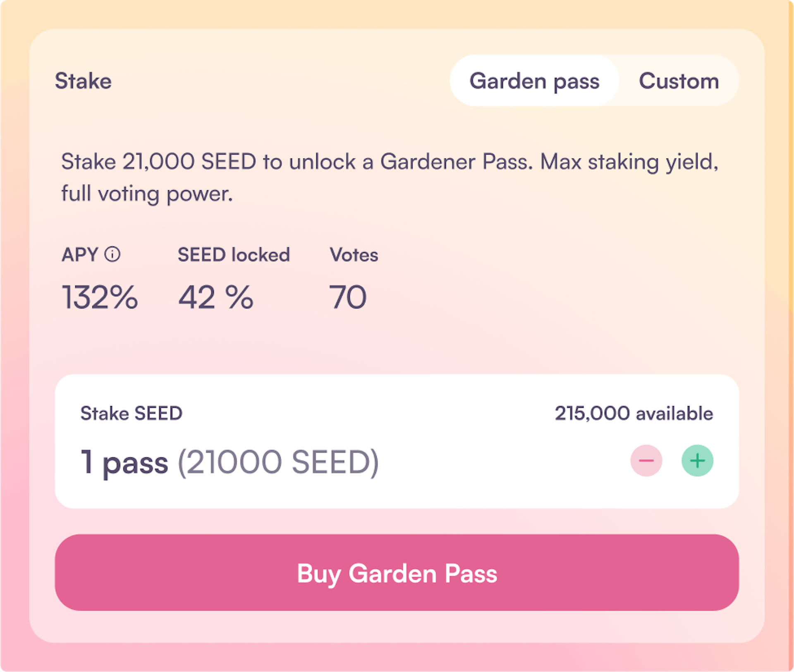794x672 pixels.
Task: Click the 42 % locked value
Action: (x=215, y=297)
